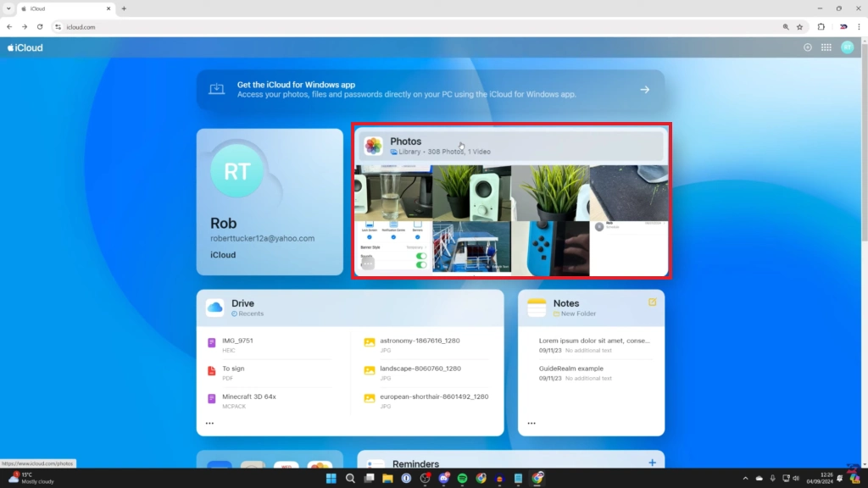Click the Notes New Folder label
Image resolution: width=868 pixels, height=488 pixels.
[x=575, y=313]
